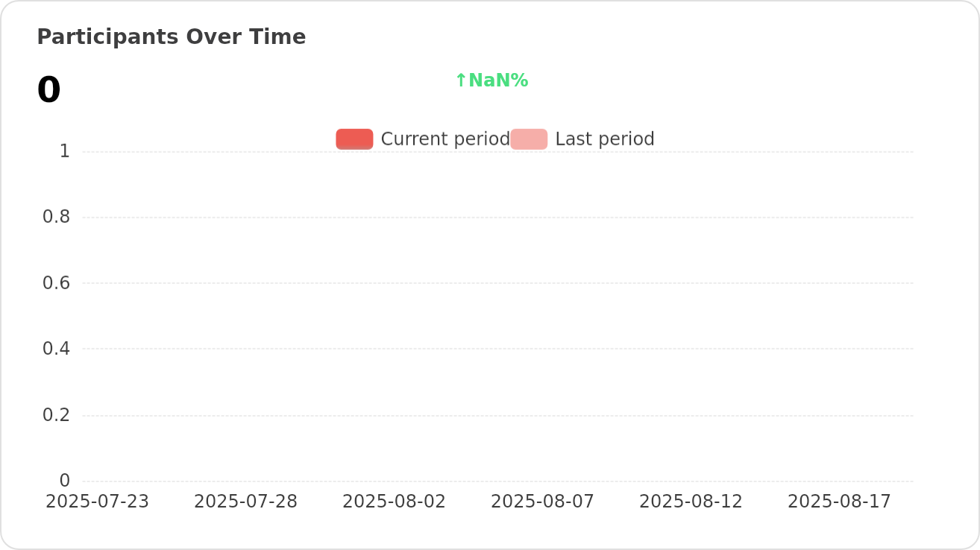Select the 2025-08-17 x-axis date label
This screenshot has height=550, width=980.
839,502
